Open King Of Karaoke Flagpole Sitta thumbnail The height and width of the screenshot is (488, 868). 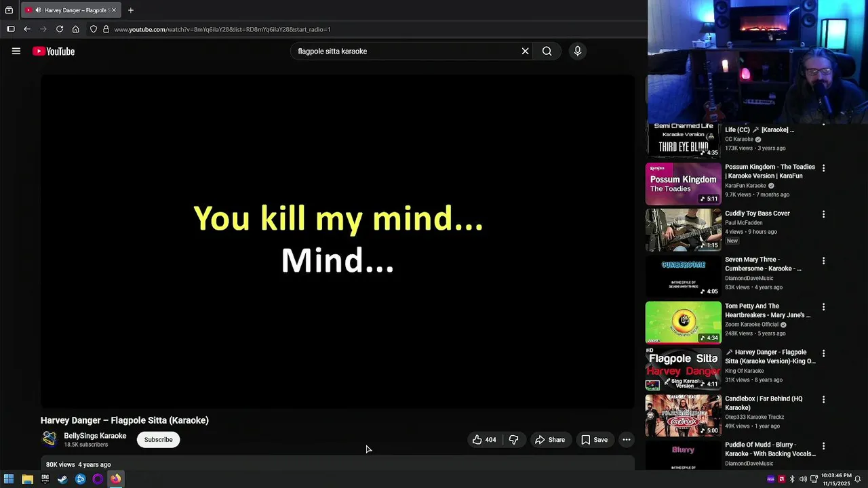(x=684, y=369)
